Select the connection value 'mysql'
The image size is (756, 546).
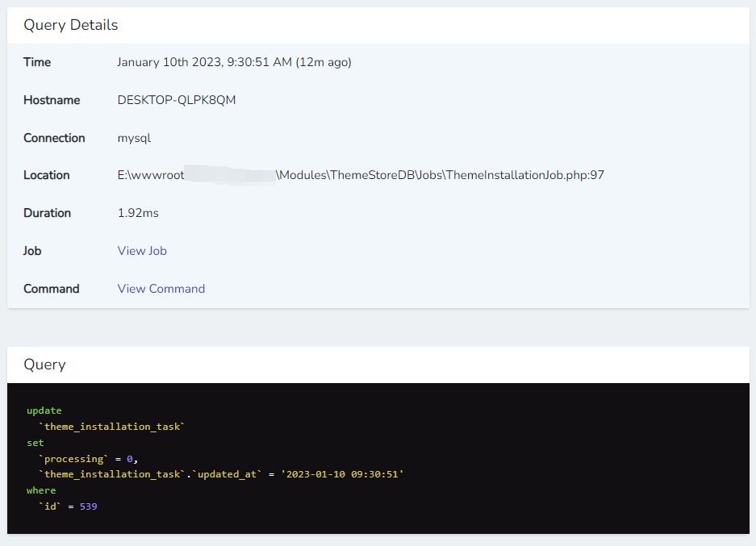click(x=134, y=138)
